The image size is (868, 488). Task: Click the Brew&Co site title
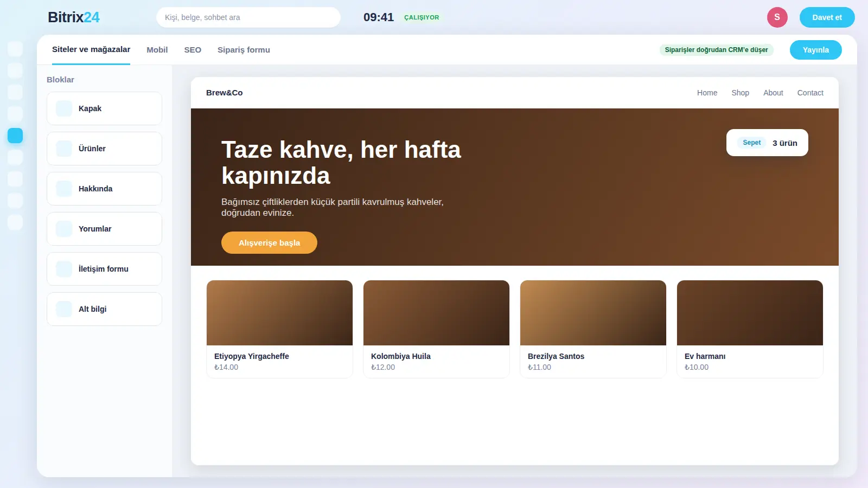224,93
